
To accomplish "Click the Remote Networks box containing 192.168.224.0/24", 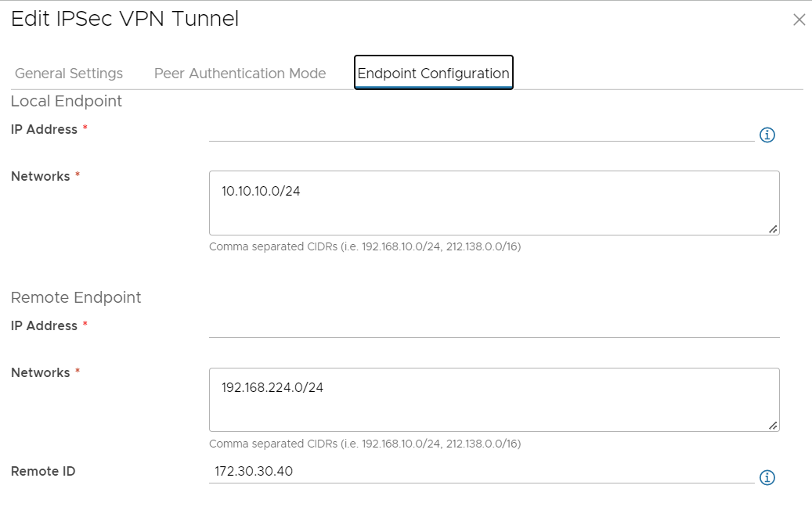I will (493, 399).
